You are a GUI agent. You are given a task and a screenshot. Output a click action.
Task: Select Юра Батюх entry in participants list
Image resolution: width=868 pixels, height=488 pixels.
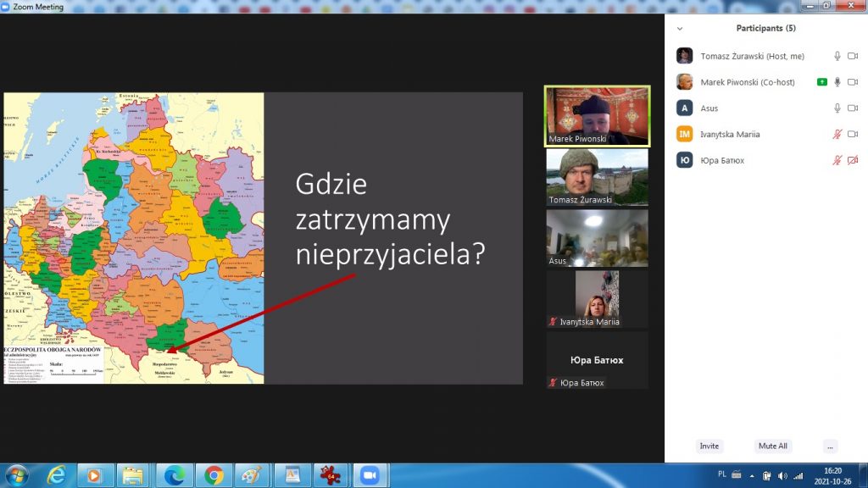722,160
